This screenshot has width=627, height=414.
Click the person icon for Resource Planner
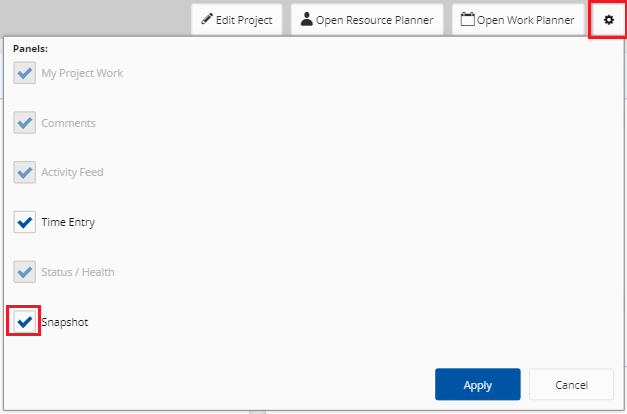[306, 19]
